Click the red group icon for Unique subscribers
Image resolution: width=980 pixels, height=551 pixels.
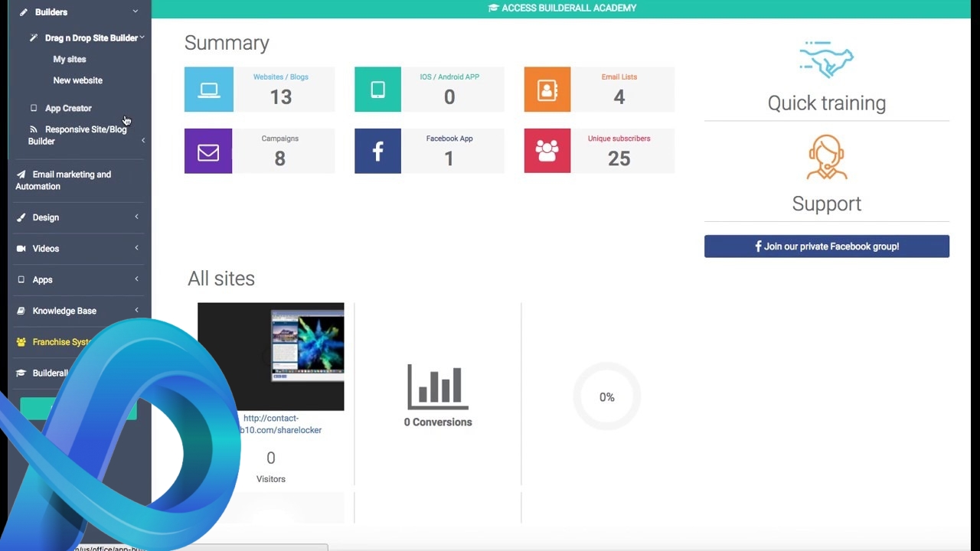pos(547,152)
